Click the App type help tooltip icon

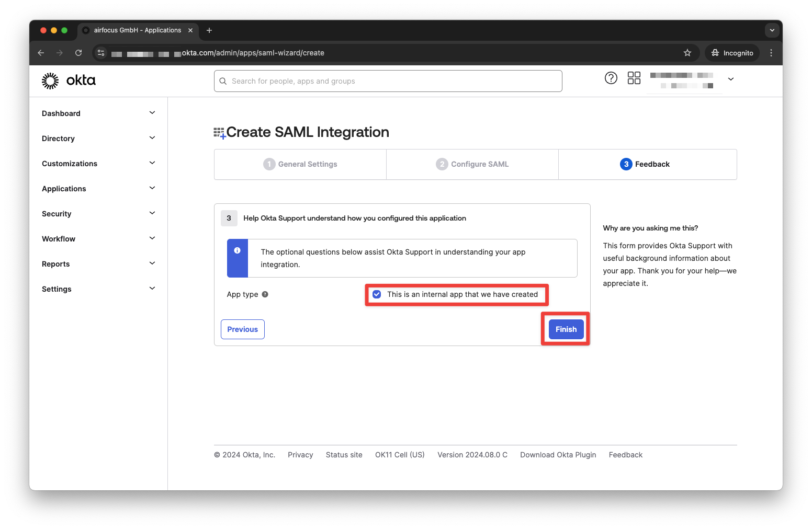click(265, 294)
